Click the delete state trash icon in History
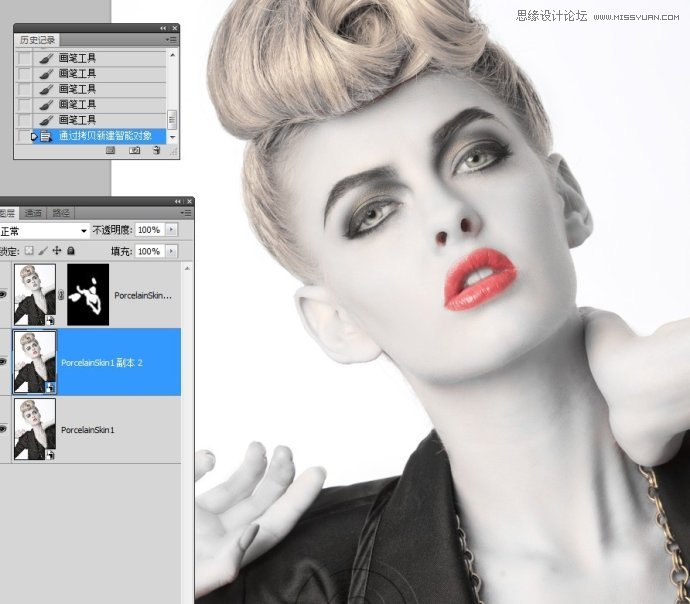 pyautogui.click(x=157, y=151)
